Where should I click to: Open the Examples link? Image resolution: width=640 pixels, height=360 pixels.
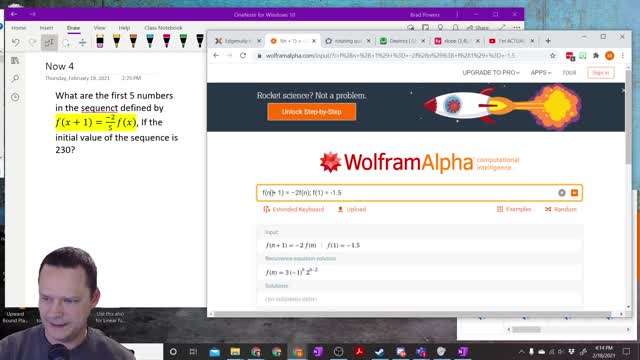[x=514, y=209]
